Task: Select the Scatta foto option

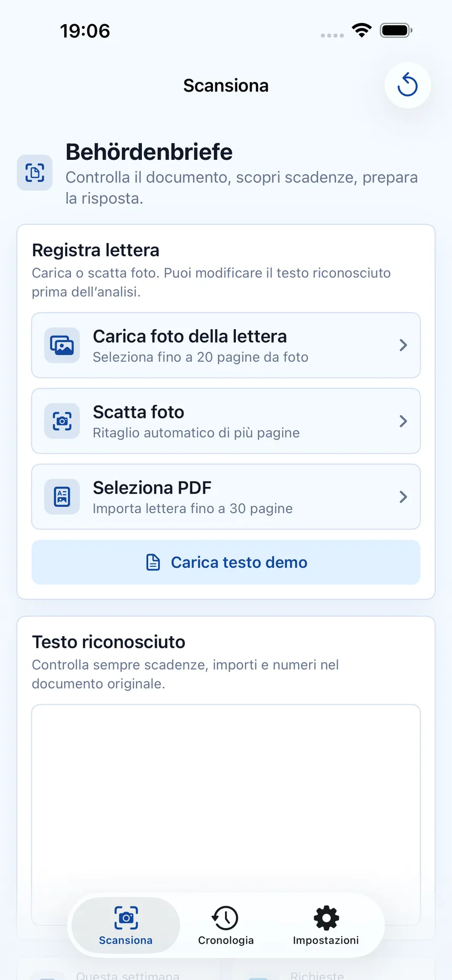Action: click(226, 421)
